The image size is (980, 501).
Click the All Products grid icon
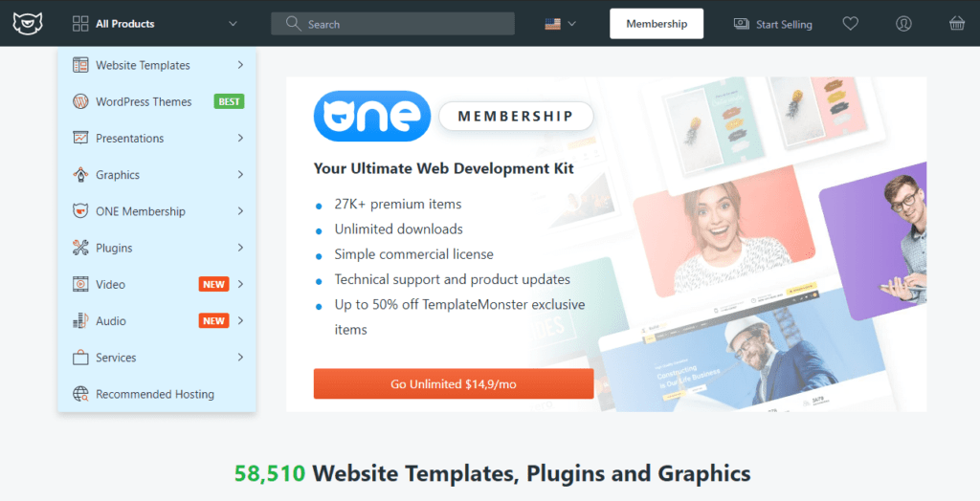coord(80,24)
